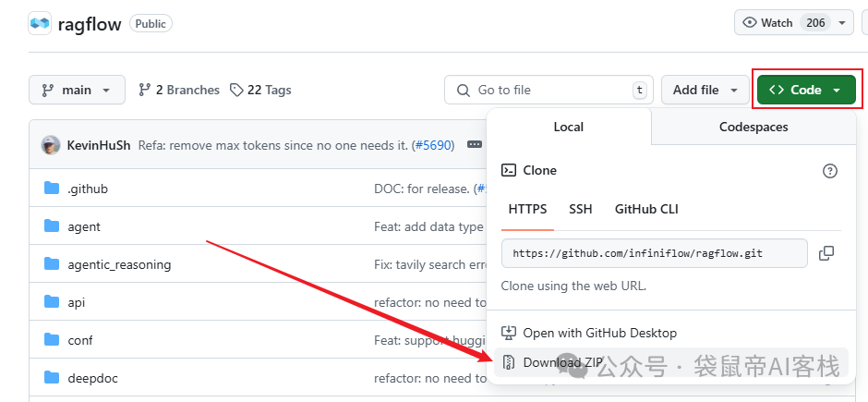
Task: View the 2 Branches link
Action: (179, 90)
